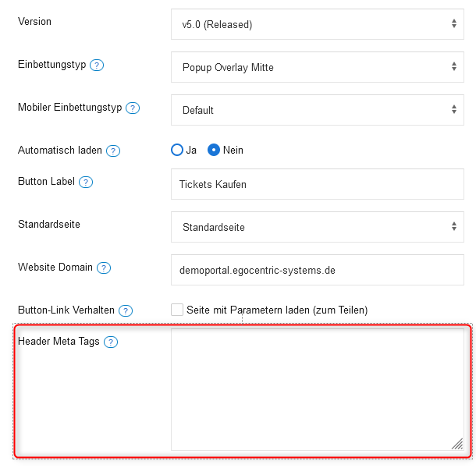Viewport: 476px width, 468px height.
Task: Click help icon beside Mobiler Einbettungstyp
Action: [133, 108]
